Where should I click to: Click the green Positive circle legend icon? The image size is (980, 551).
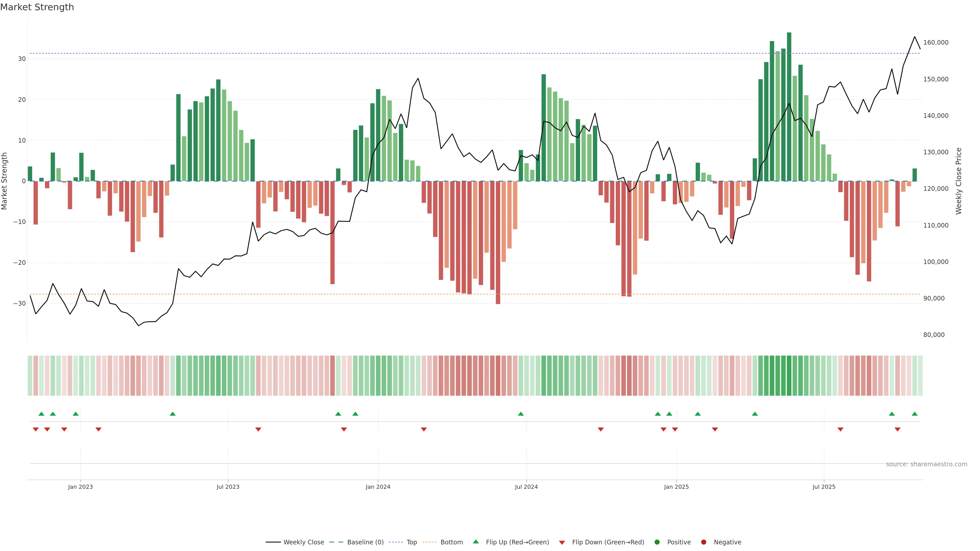tap(657, 542)
